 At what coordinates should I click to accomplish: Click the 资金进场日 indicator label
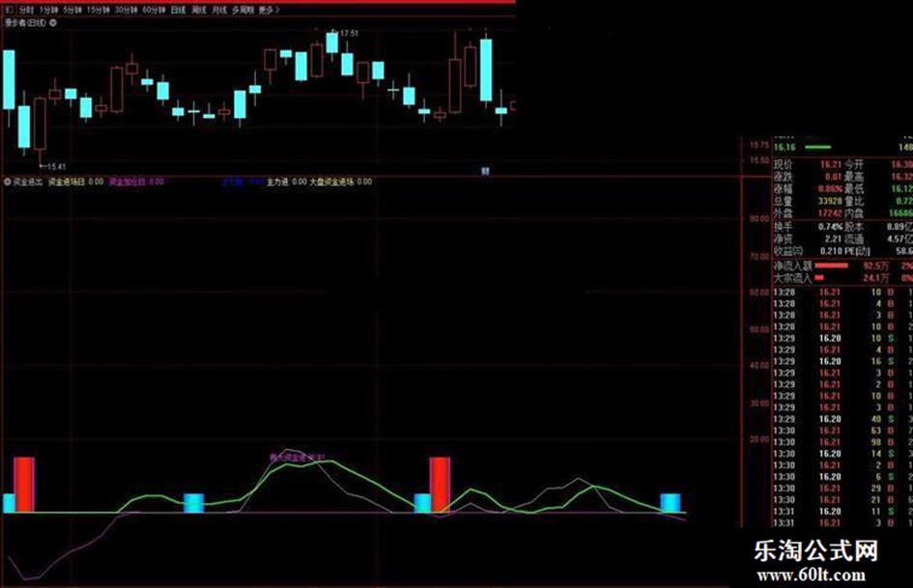click(x=67, y=182)
